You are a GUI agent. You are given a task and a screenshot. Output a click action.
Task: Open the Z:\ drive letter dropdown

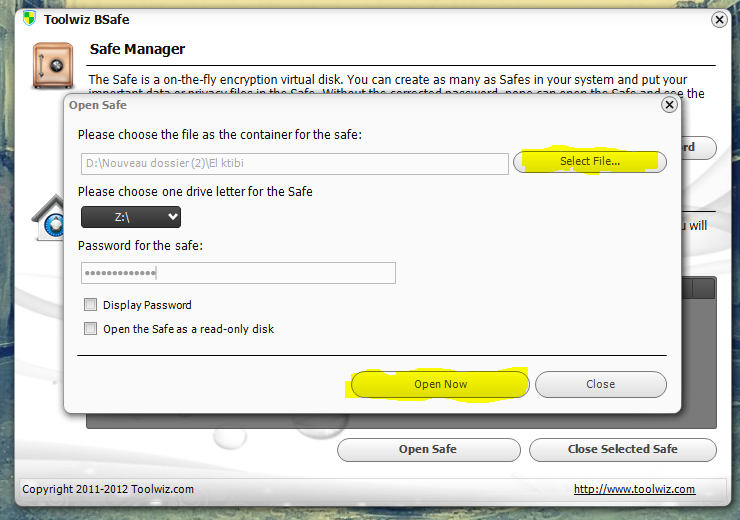(131, 217)
